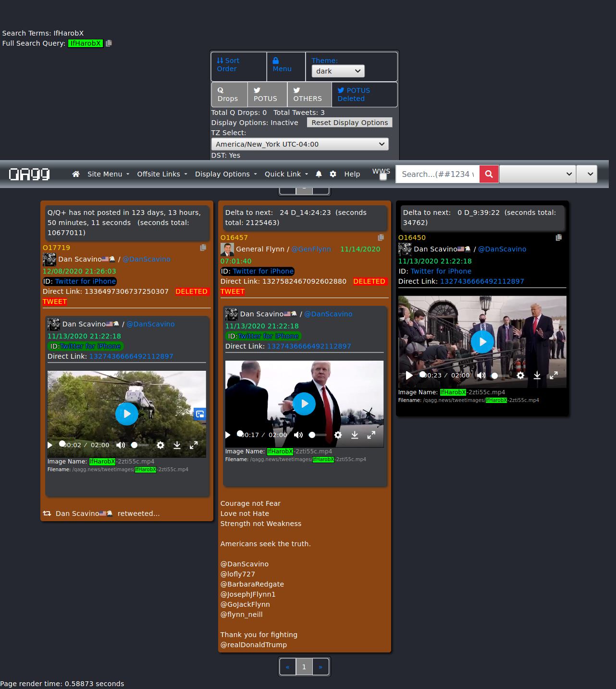Viewport: 616px width, 689px height.
Task: Copy post 016450 with clipboard icon
Action: tap(559, 238)
